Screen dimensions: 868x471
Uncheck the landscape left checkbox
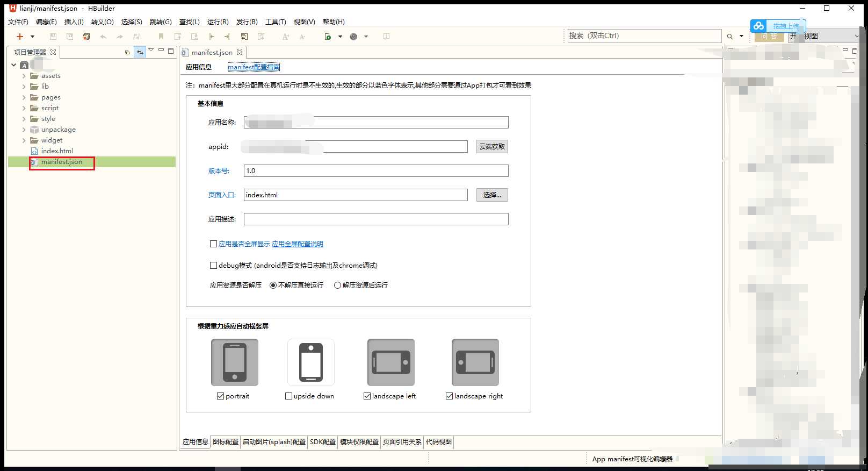[367, 396]
